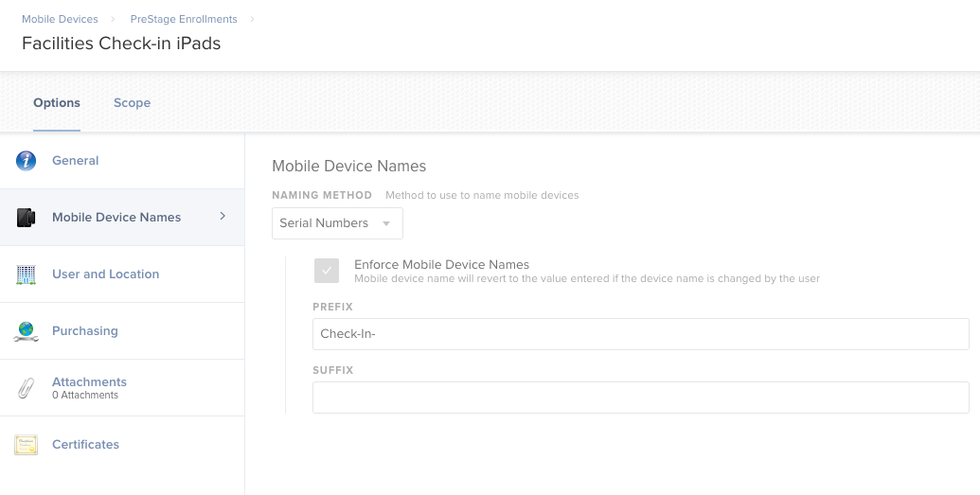Click the Mobile Device Names section heading

[x=348, y=167]
